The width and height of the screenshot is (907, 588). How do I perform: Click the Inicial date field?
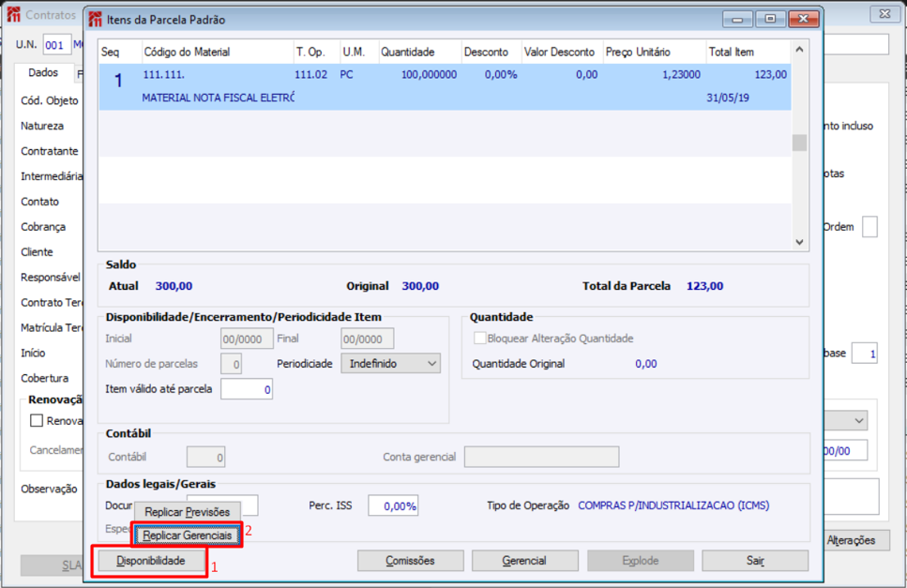point(247,339)
